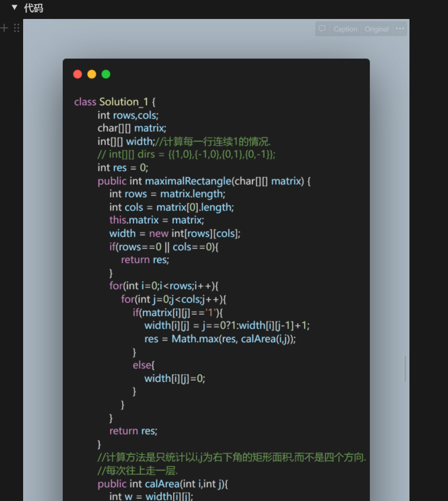Click the "public int calArea(int i,int j){" line
This screenshot has width=448, height=501.
point(163,484)
